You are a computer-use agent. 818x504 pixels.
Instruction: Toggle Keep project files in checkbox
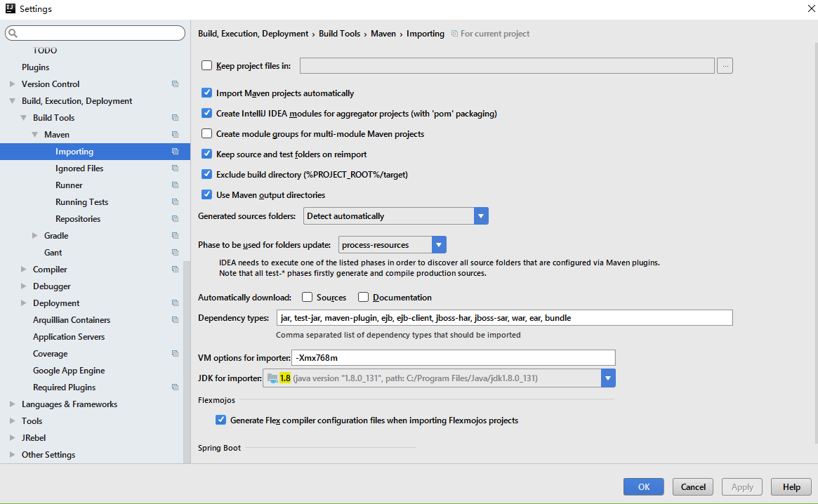(x=206, y=65)
